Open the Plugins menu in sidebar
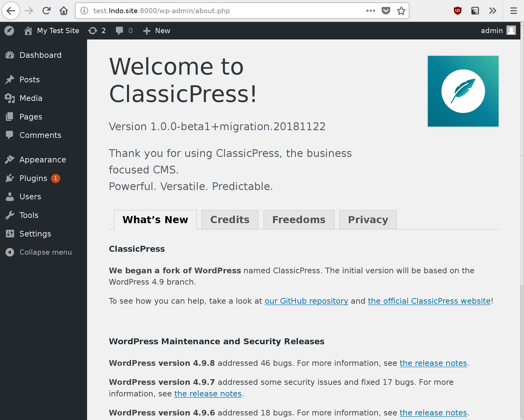 coord(33,178)
